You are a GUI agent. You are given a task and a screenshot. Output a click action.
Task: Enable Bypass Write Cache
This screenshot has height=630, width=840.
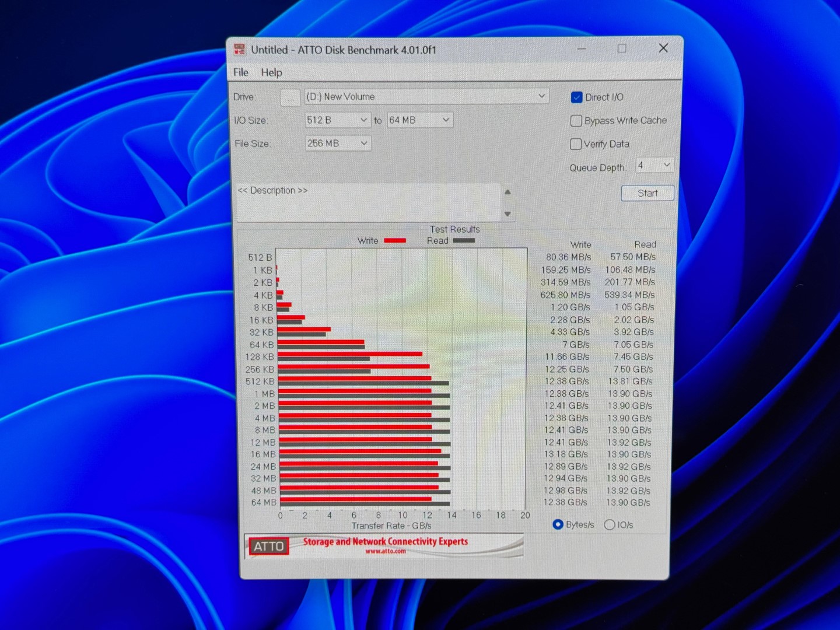coord(576,121)
